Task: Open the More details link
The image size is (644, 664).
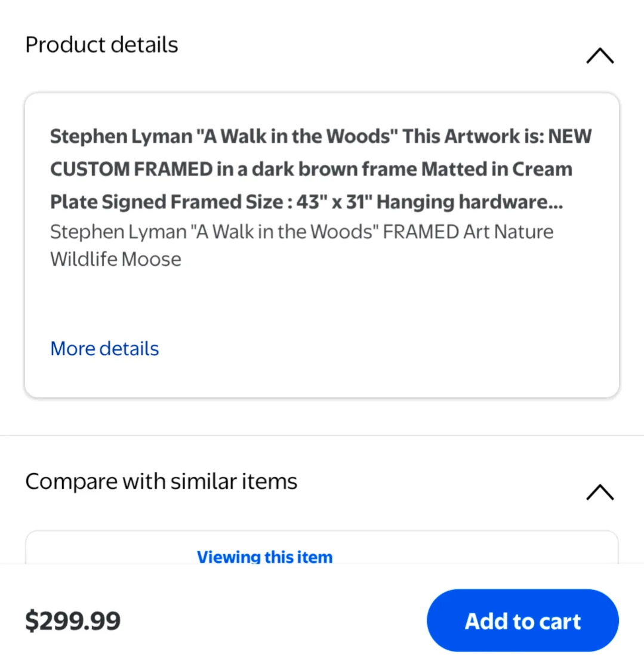Action: pyautogui.click(x=104, y=348)
